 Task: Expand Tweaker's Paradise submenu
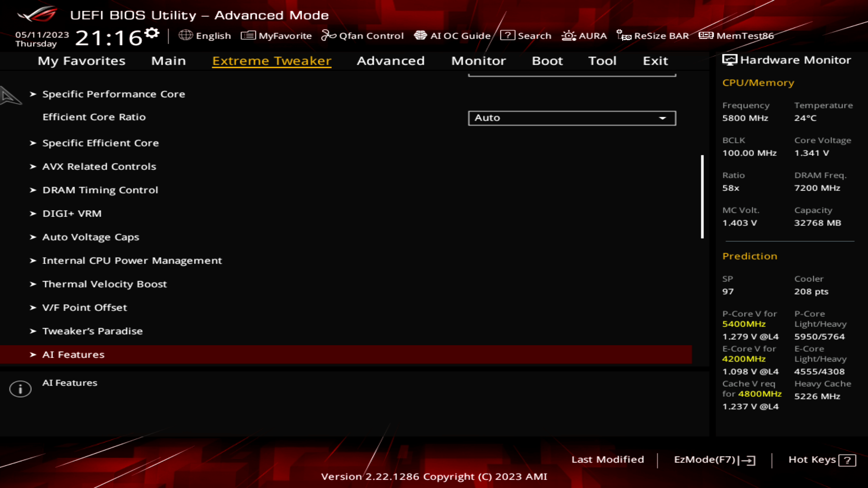92,331
